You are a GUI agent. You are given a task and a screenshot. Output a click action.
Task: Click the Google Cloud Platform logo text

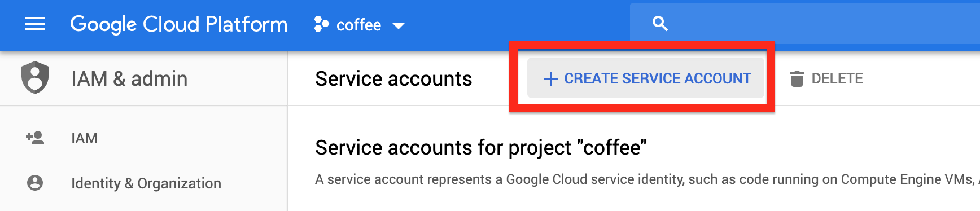coord(178,24)
